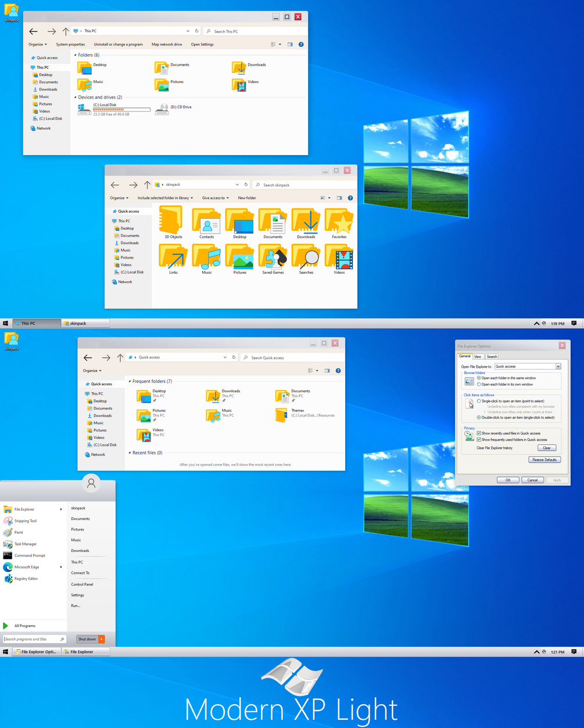Viewport: 584px width, 728px height.
Task: Open Help in the This PC window
Action: pos(301,44)
